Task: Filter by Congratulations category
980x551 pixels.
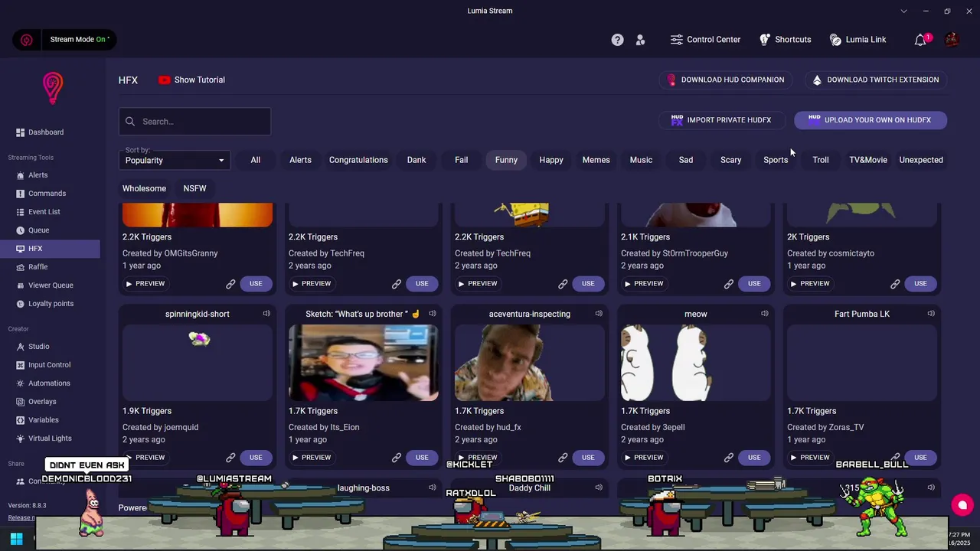Action: tap(358, 160)
